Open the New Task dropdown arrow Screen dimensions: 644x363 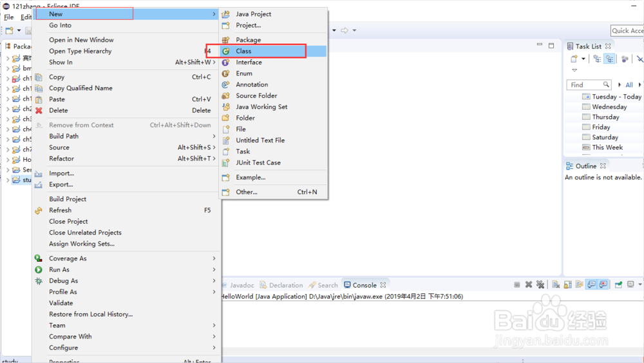[x=583, y=59]
